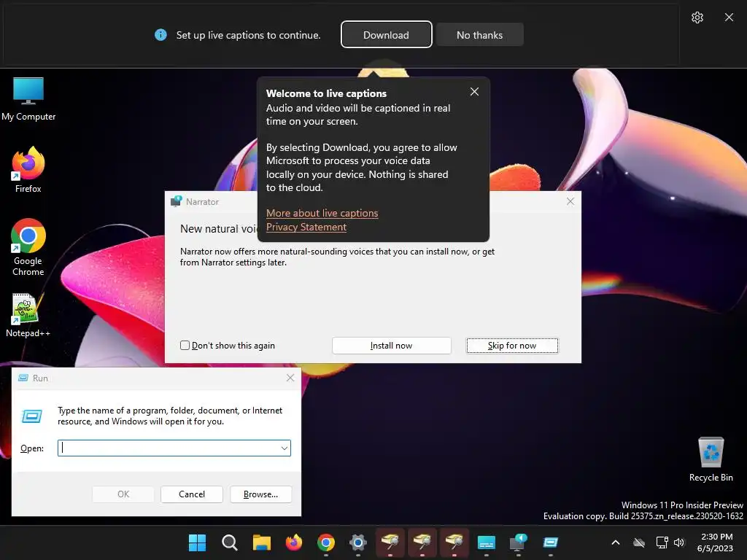This screenshot has height=560, width=747.
Task: Close the Narrator dialog window
Action: pyautogui.click(x=570, y=201)
